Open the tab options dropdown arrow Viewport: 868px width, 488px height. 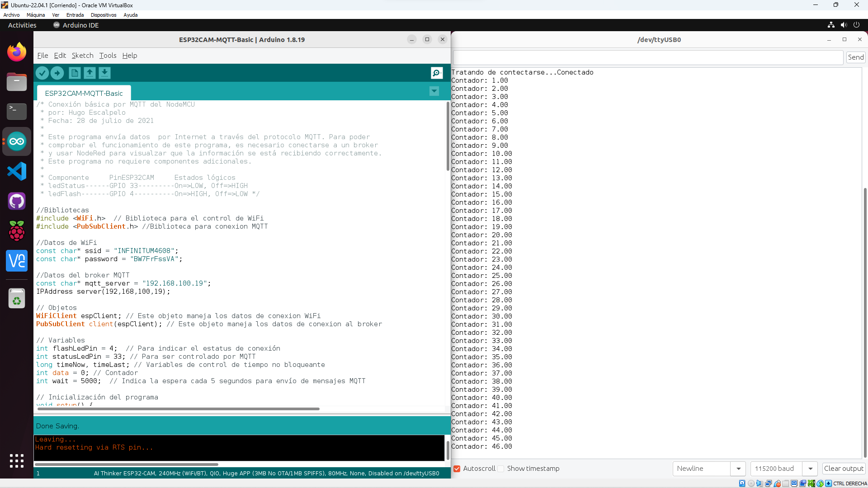(x=434, y=91)
